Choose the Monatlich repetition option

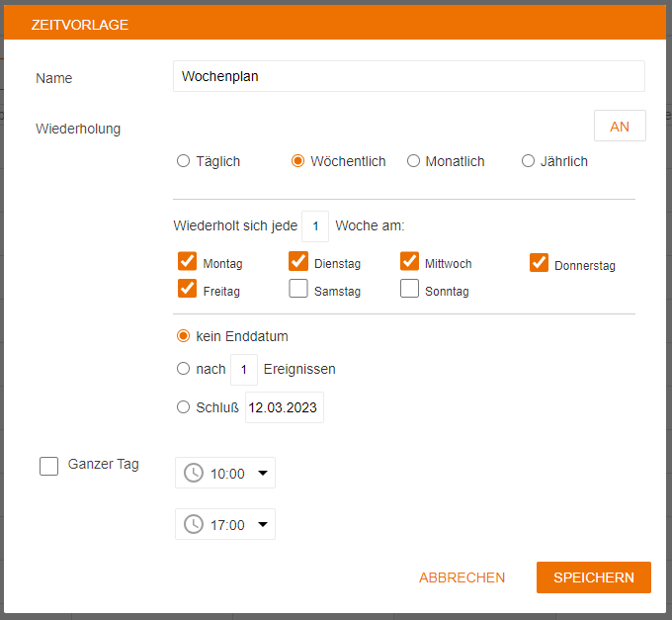[x=413, y=161]
